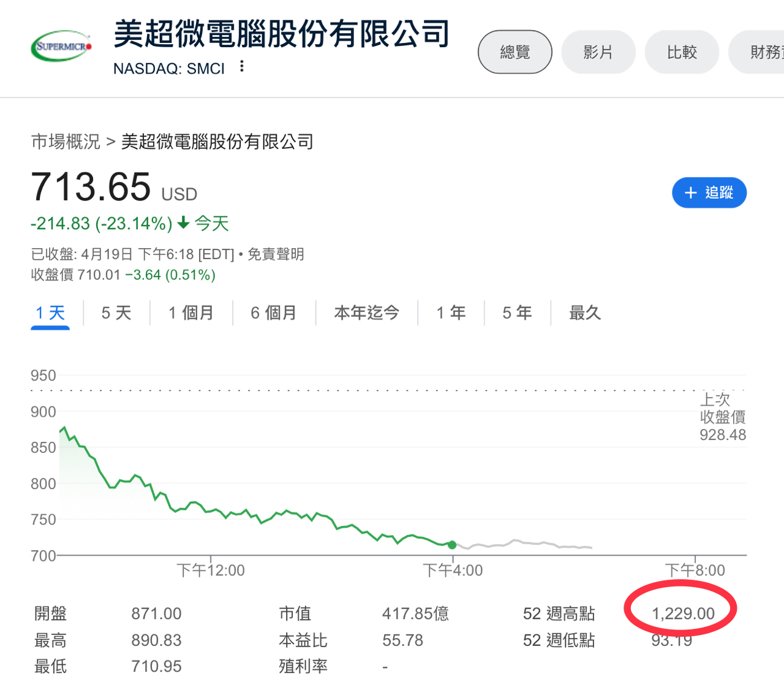The height and width of the screenshot is (687, 784).
Task: Click the 下午4:00 axis label
Action: click(x=453, y=571)
